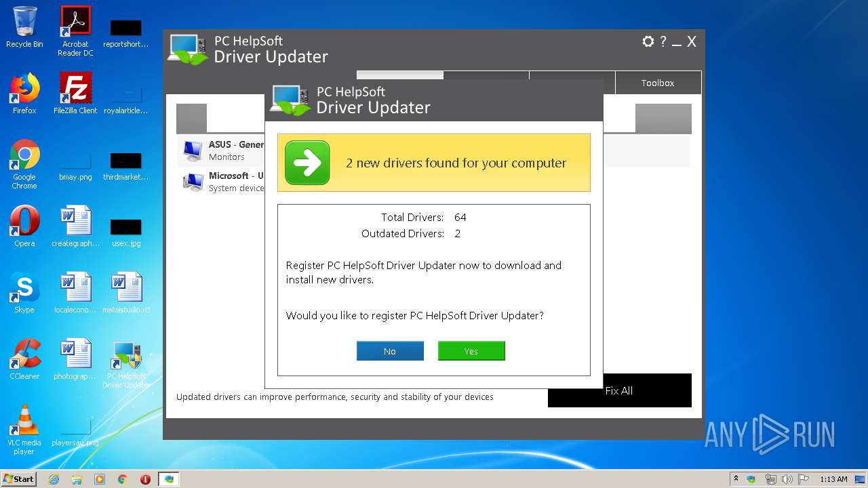The height and width of the screenshot is (488, 868).
Task: Click the network tray icon
Action: (771, 479)
